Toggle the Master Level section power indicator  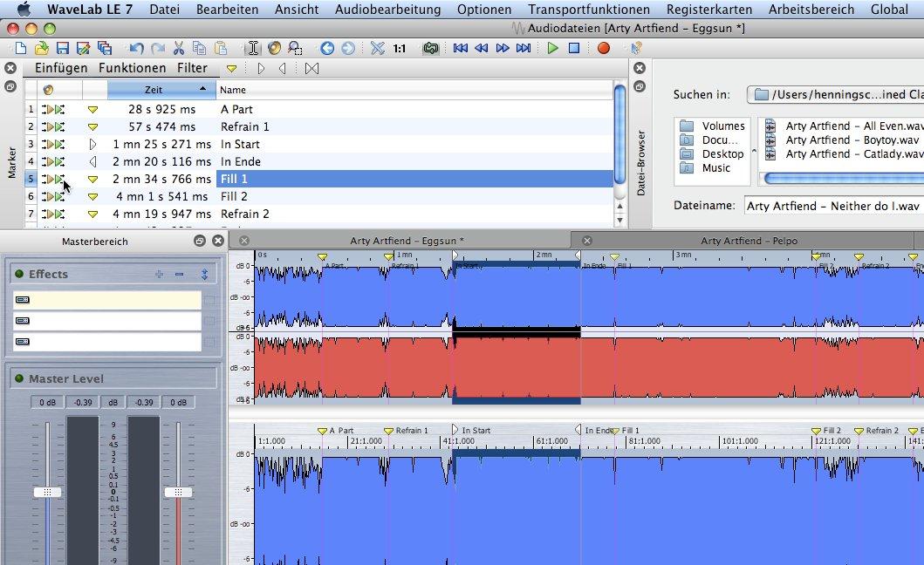(19, 378)
